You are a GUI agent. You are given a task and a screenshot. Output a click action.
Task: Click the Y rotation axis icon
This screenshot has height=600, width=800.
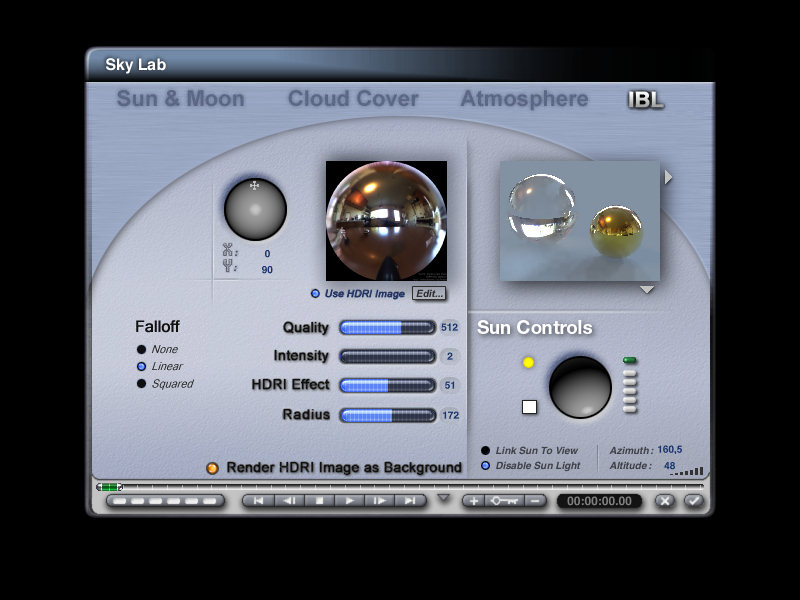pos(228,265)
